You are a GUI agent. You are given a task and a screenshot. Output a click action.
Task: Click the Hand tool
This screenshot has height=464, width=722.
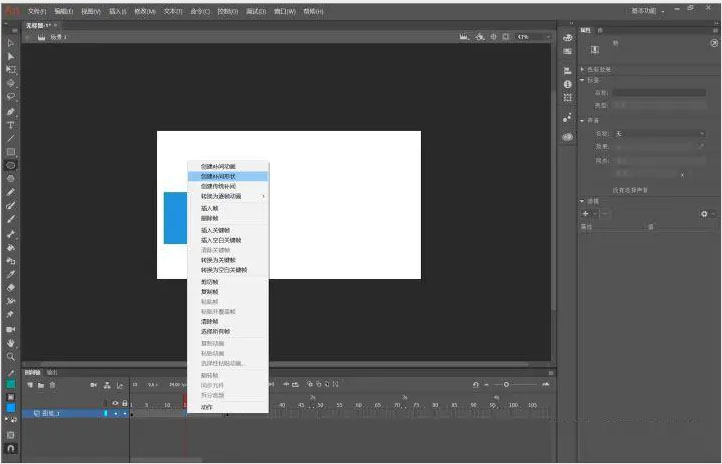pyautogui.click(x=11, y=342)
